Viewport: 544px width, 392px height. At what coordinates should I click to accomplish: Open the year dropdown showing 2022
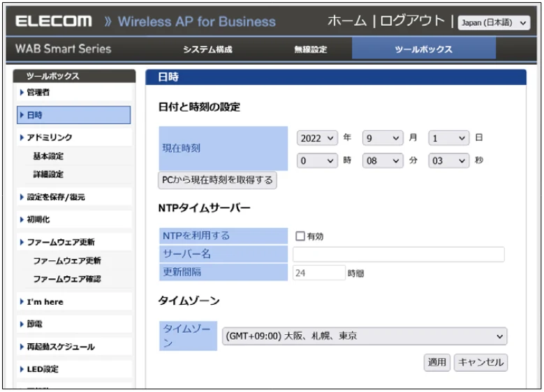tap(317, 138)
